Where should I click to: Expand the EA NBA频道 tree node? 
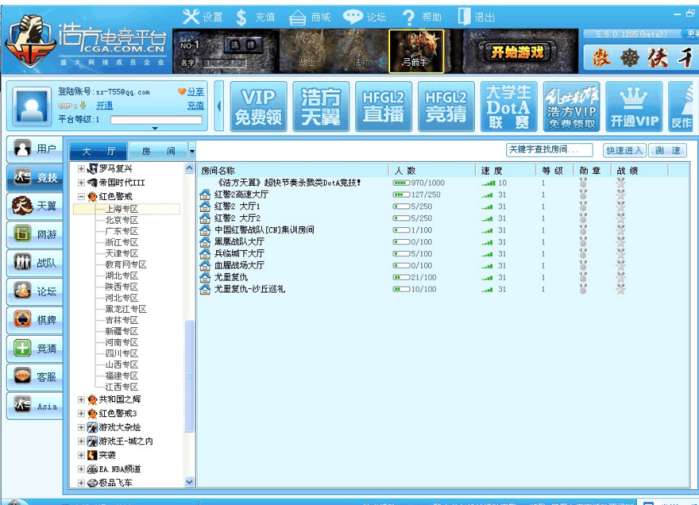(81, 469)
